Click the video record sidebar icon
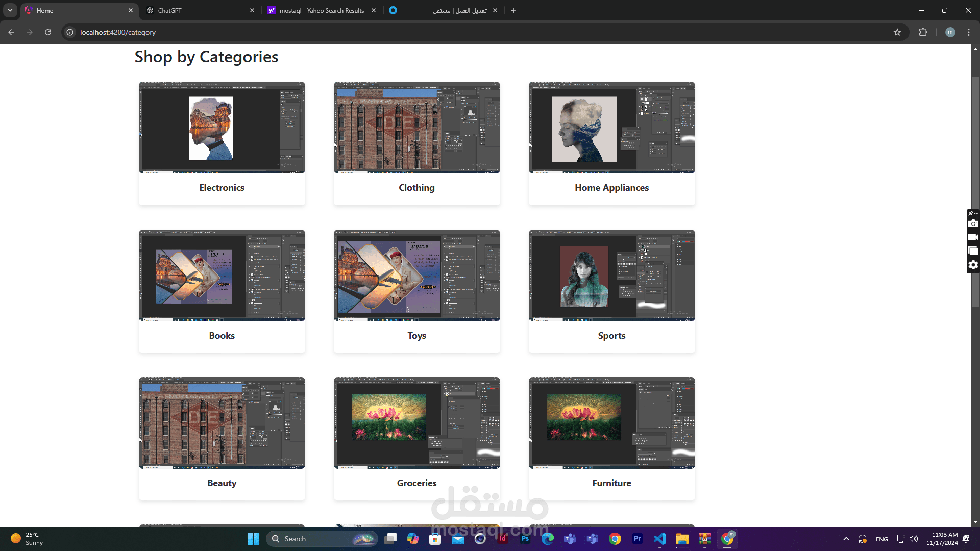The height and width of the screenshot is (551, 980). 973,237
